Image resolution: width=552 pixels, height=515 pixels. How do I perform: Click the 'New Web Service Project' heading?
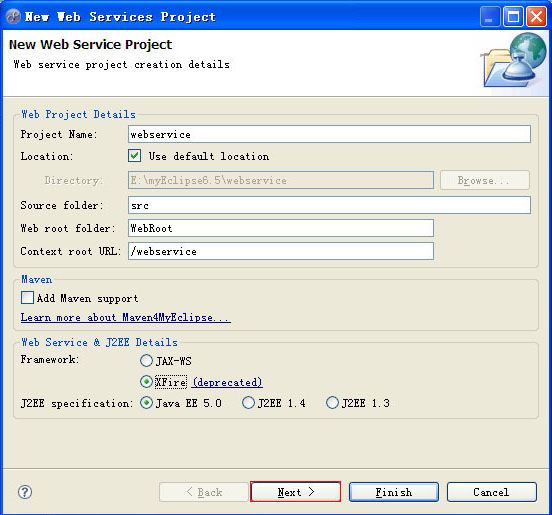(x=90, y=44)
